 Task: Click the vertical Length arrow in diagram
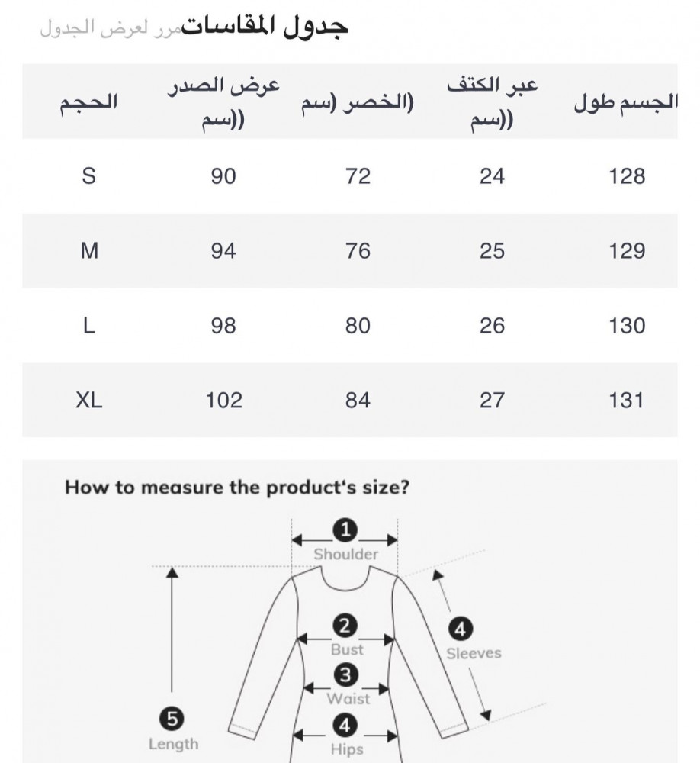(172, 632)
